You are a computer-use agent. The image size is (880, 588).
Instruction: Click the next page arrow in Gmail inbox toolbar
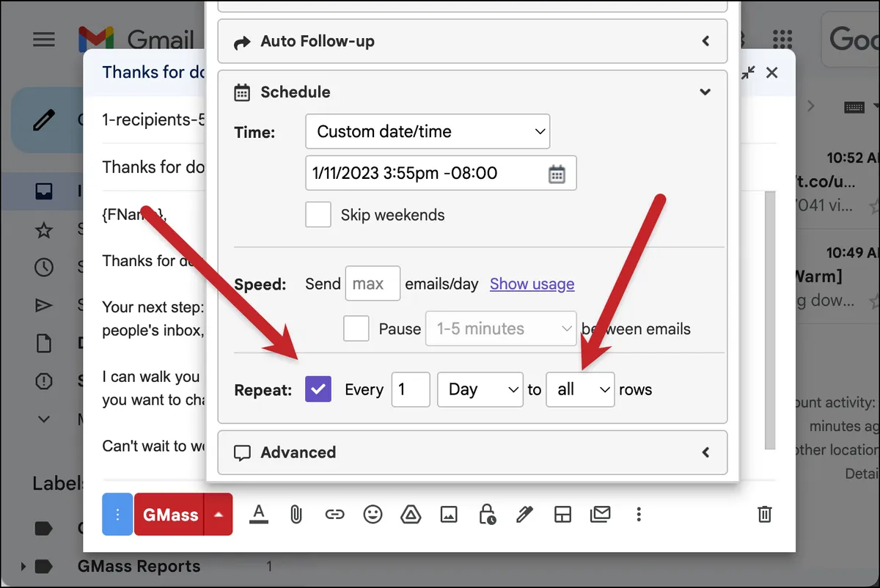[x=810, y=106]
